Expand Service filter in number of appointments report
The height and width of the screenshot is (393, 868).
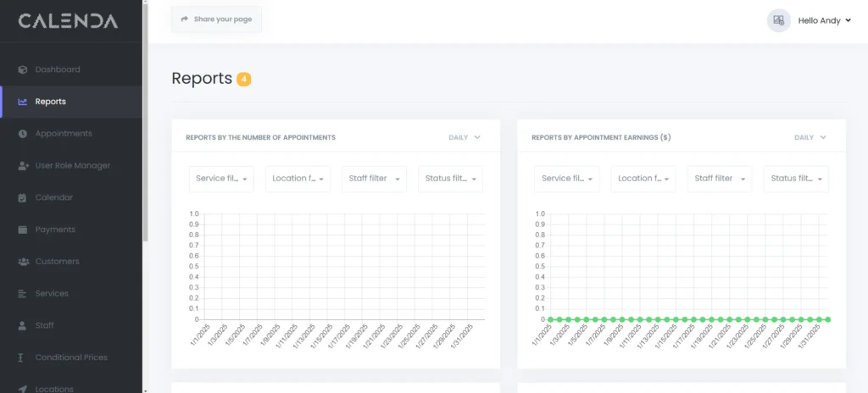click(x=221, y=179)
